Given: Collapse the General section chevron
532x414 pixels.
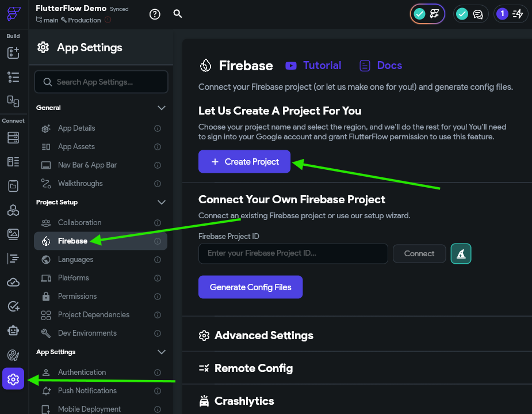Looking at the screenshot, I should coord(162,108).
